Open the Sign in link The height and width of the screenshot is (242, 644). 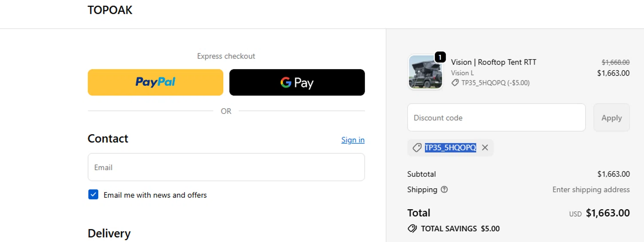(x=352, y=140)
